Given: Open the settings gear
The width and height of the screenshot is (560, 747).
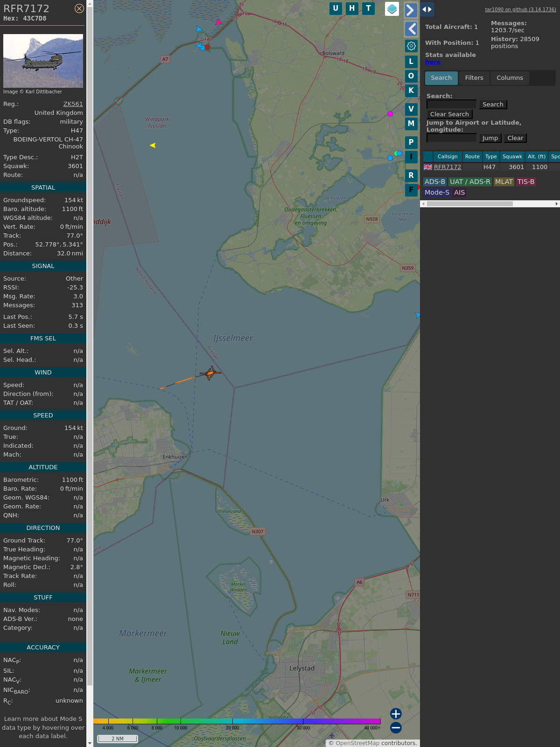Looking at the screenshot, I should tap(411, 46).
